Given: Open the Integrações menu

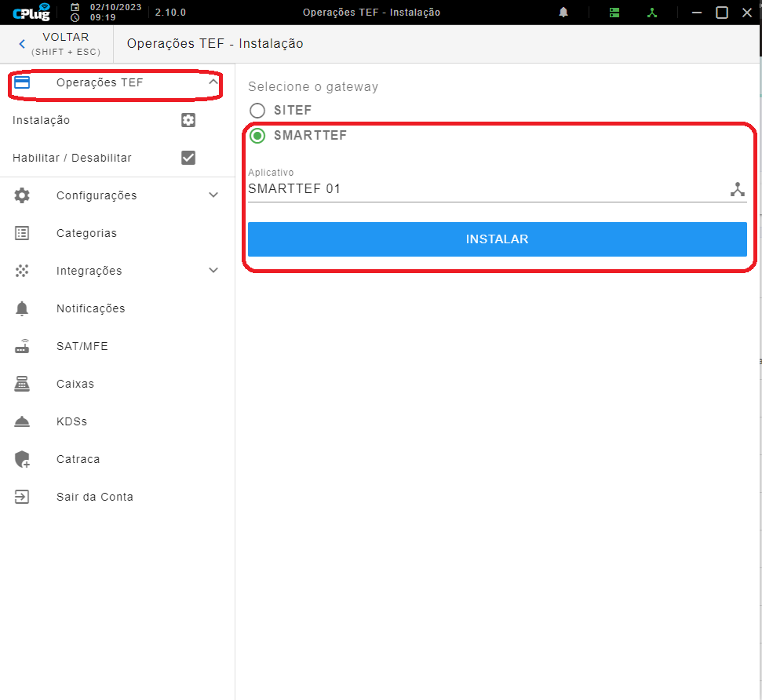Looking at the screenshot, I should pyautogui.click(x=117, y=271).
